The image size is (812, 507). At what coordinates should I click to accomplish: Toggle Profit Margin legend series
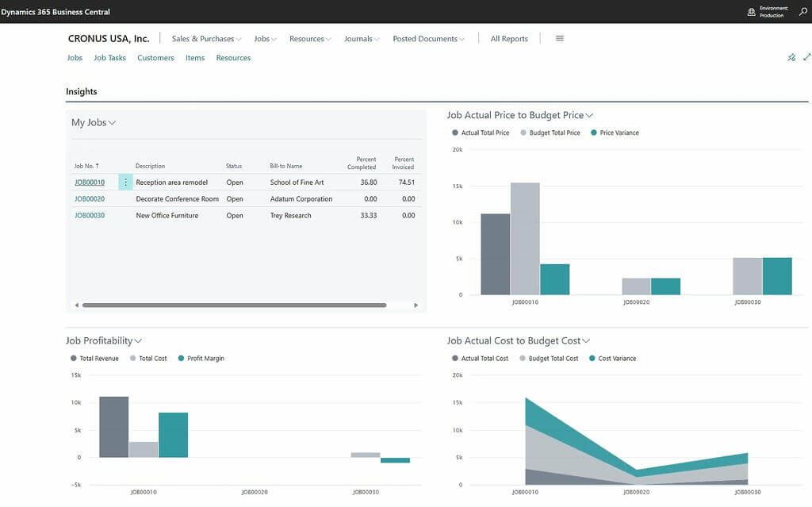point(201,358)
